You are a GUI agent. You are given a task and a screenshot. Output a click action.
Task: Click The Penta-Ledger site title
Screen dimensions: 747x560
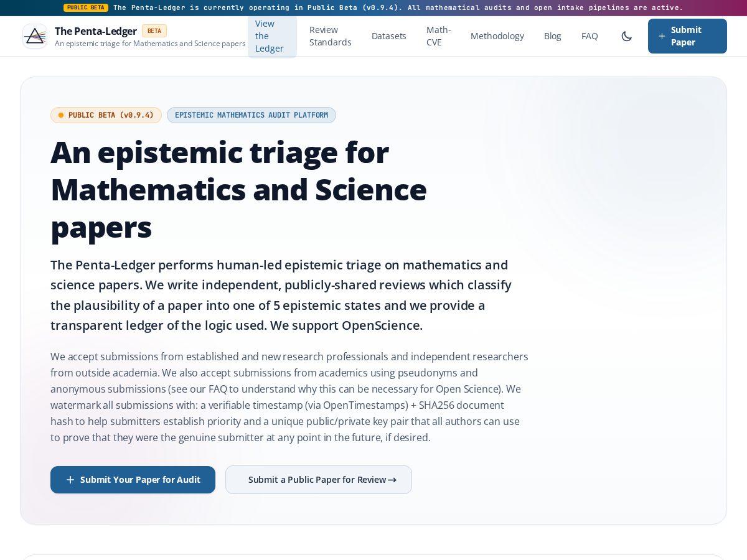click(x=96, y=31)
